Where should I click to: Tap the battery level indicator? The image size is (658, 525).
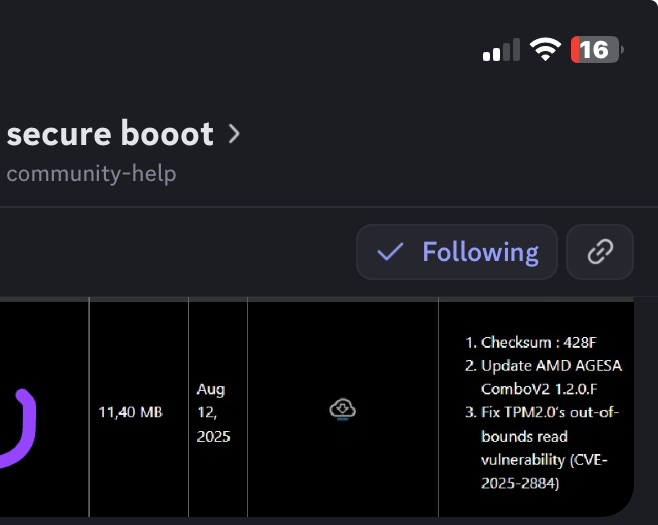[x=596, y=50]
